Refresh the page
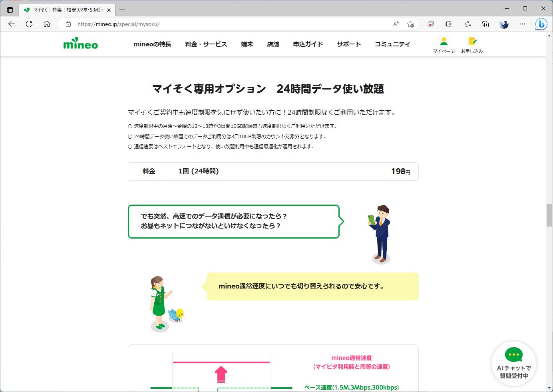Image resolution: width=553 pixels, height=392 pixels. [29, 24]
